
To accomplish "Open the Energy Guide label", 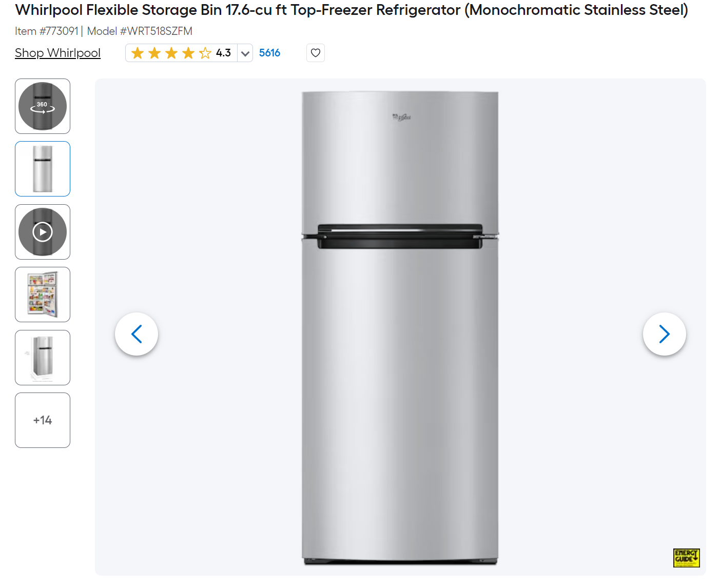I will coord(686,558).
